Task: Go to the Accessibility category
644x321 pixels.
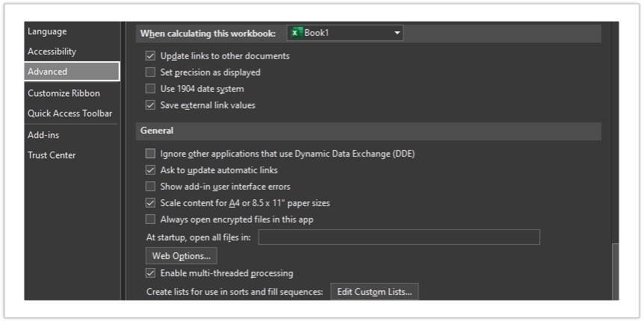Action: [x=52, y=52]
